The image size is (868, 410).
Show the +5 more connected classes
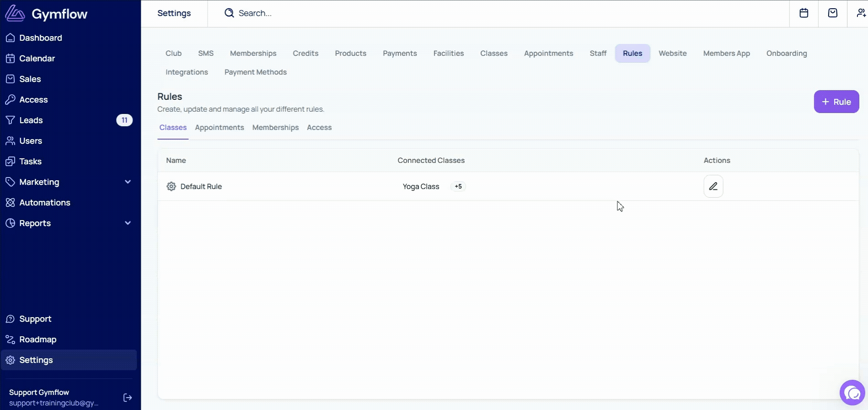point(458,186)
